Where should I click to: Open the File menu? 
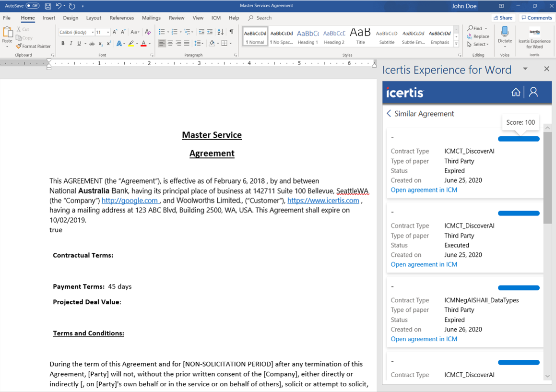[7, 18]
